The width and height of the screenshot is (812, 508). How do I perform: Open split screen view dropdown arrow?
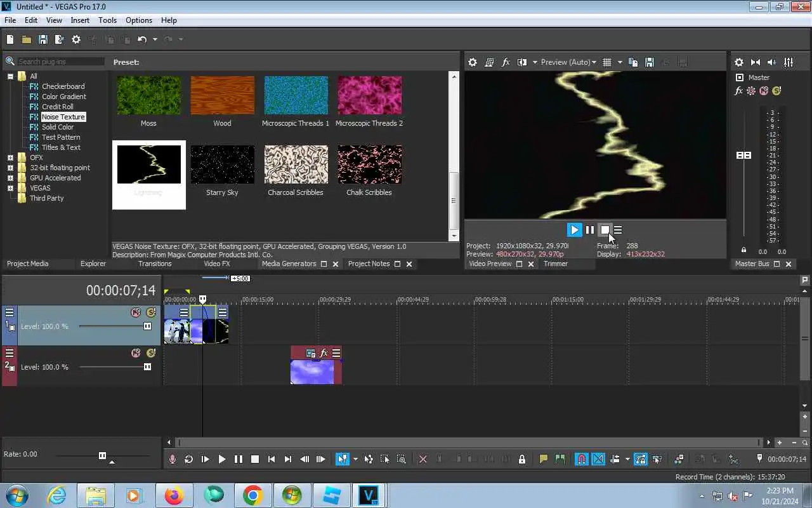coord(535,62)
